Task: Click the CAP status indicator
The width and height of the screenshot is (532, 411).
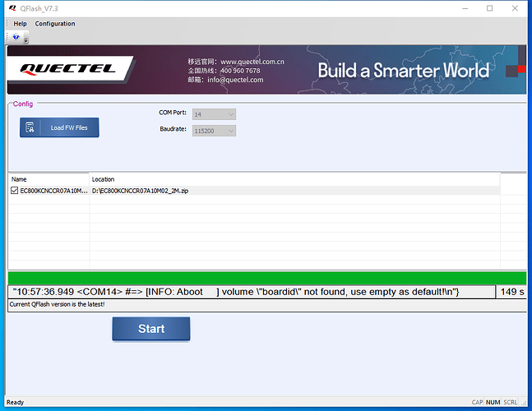Action: [477, 402]
